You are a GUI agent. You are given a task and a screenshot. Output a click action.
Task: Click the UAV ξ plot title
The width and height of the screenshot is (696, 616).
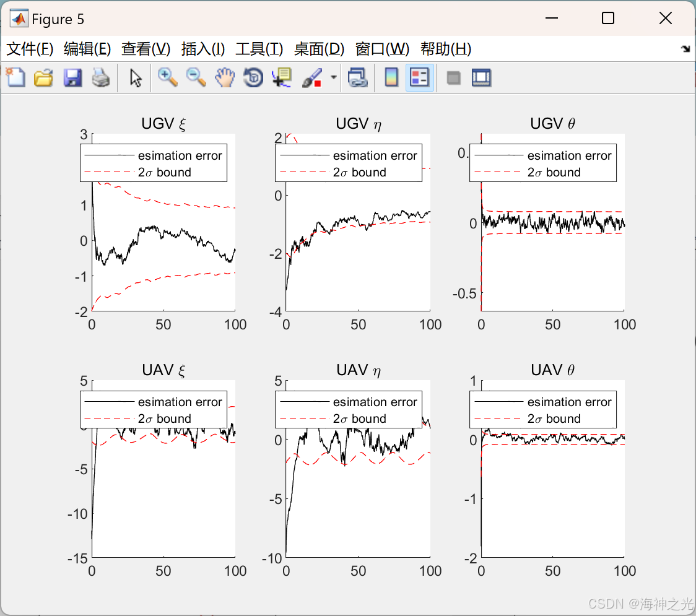click(163, 370)
